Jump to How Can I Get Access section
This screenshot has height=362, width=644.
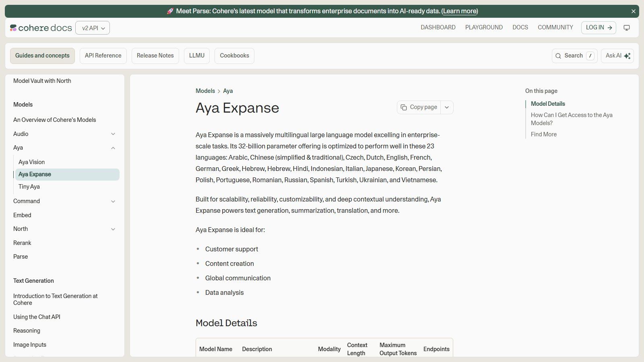click(x=572, y=119)
